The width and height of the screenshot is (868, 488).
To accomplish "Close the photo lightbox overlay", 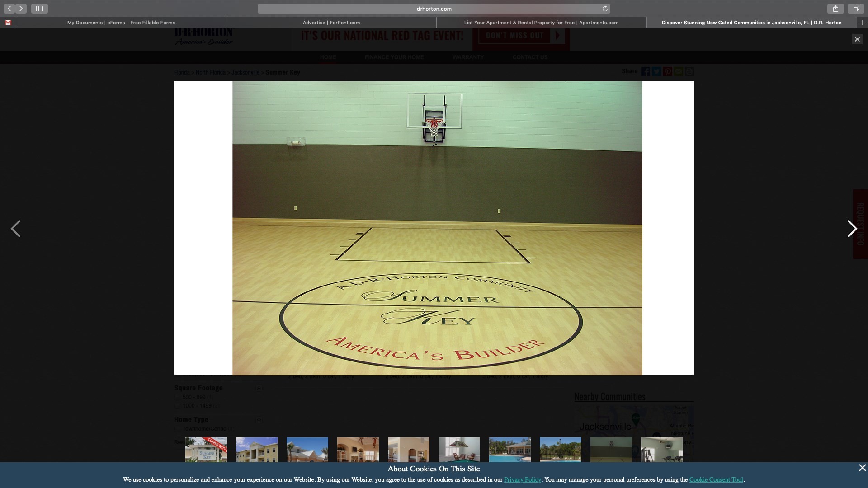I will pyautogui.click(x=857, y=39).
